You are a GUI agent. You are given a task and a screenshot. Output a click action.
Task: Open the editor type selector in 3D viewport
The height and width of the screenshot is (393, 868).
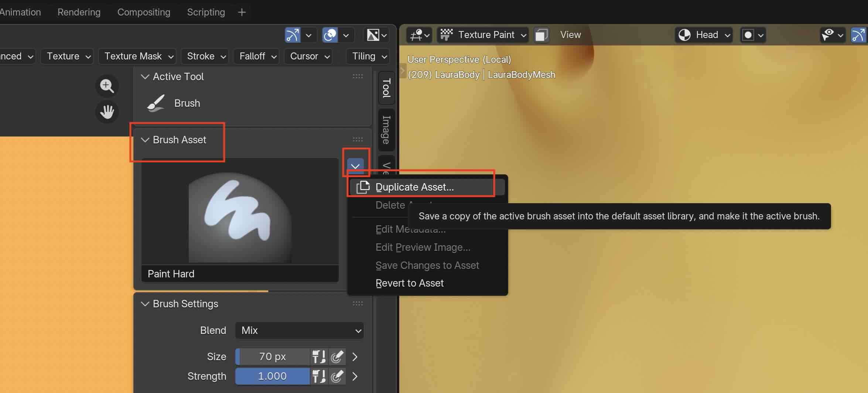419,35
